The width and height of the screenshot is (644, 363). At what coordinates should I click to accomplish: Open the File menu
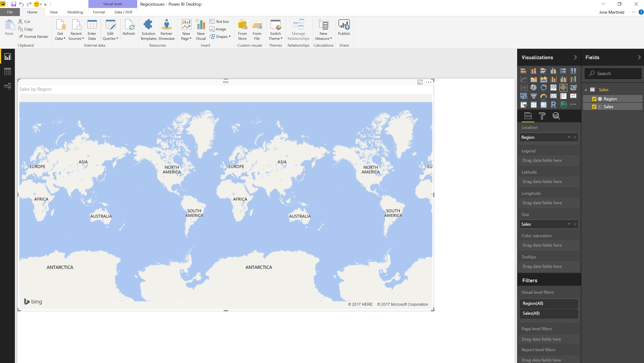[10, 12]
